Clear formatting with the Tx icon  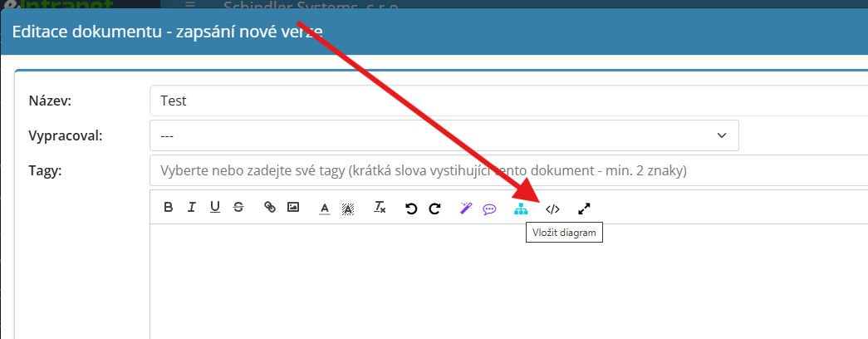380,208
